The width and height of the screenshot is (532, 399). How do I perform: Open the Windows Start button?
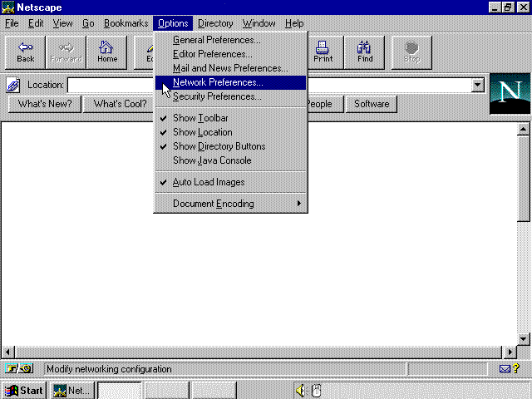tap(24, 391)
